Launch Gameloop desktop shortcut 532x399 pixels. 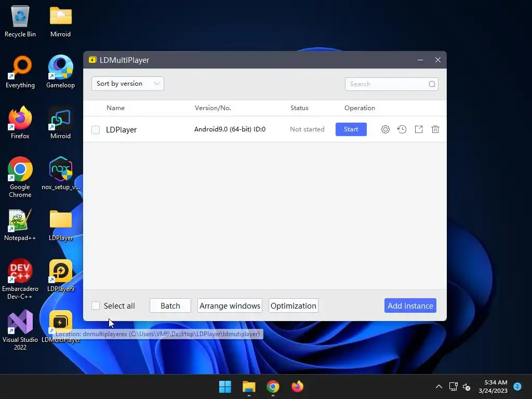click(60, 72)
